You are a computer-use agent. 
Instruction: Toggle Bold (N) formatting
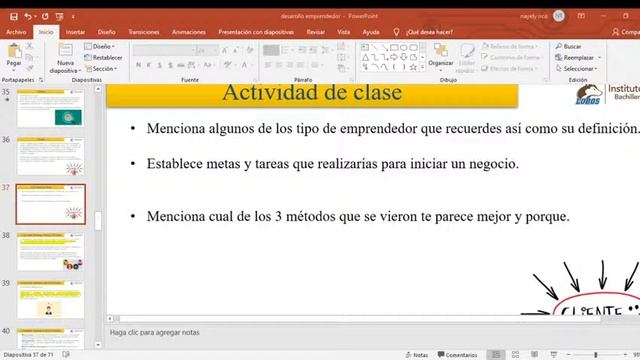(138, 65)
